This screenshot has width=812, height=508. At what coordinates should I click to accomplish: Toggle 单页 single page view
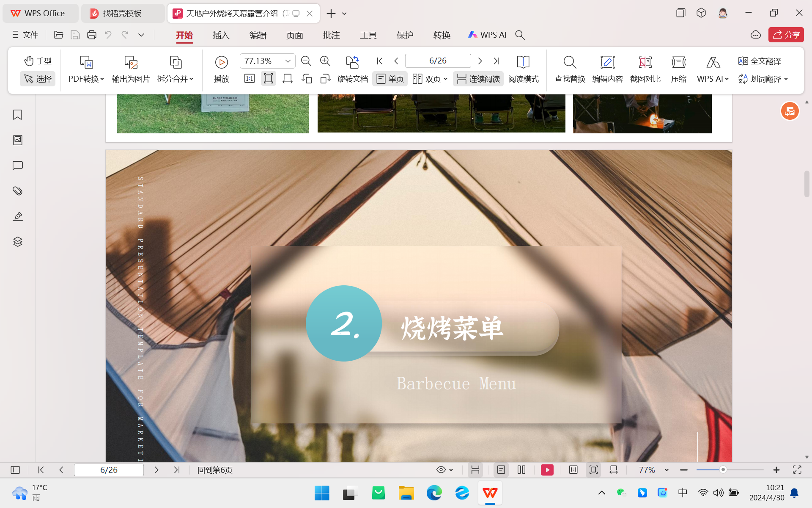tap(390, 79)
